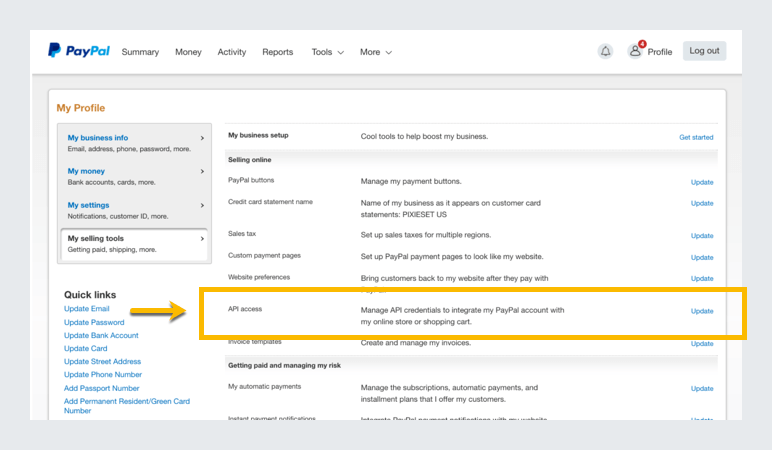This screenshot has height=450, width=772.
Task: Open Update Phone Number quick link
Action: [103, 375]
